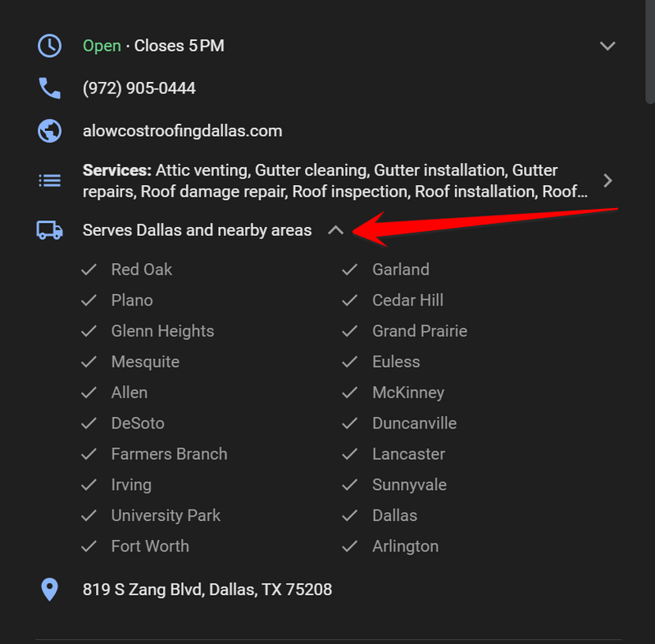Click the 819 S Zang Blvd address

click(x=207, y=590)
